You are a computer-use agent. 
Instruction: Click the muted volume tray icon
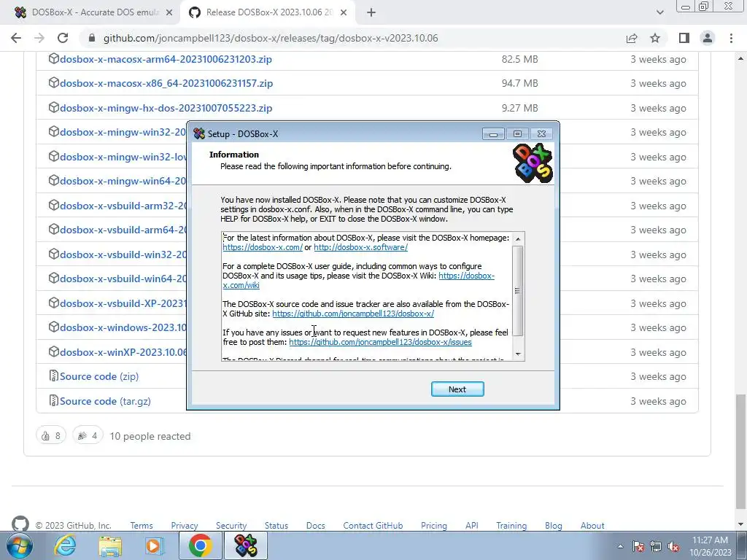point(673,547)
